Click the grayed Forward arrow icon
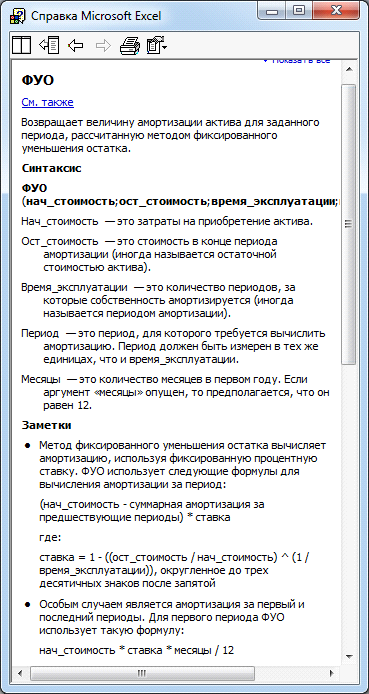 tap(103, 45)
